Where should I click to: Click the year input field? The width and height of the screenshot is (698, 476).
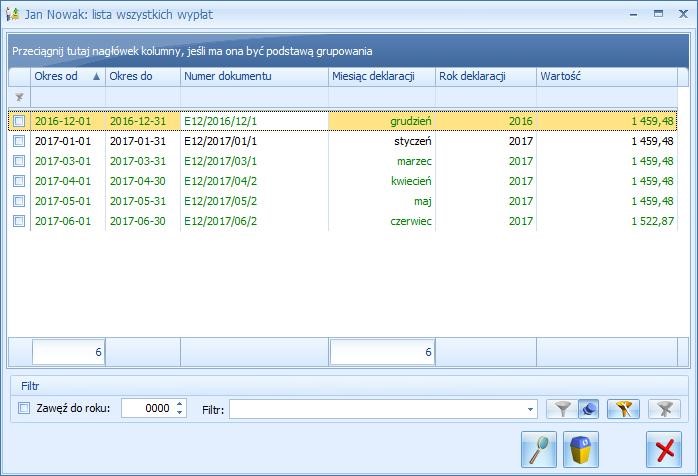[147, 408]
